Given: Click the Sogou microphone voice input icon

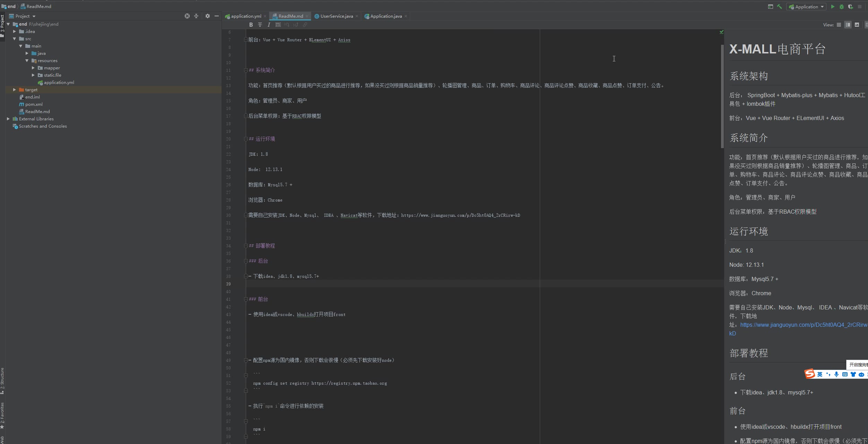Looking at the screenshot, I should (x=836, y=374).
